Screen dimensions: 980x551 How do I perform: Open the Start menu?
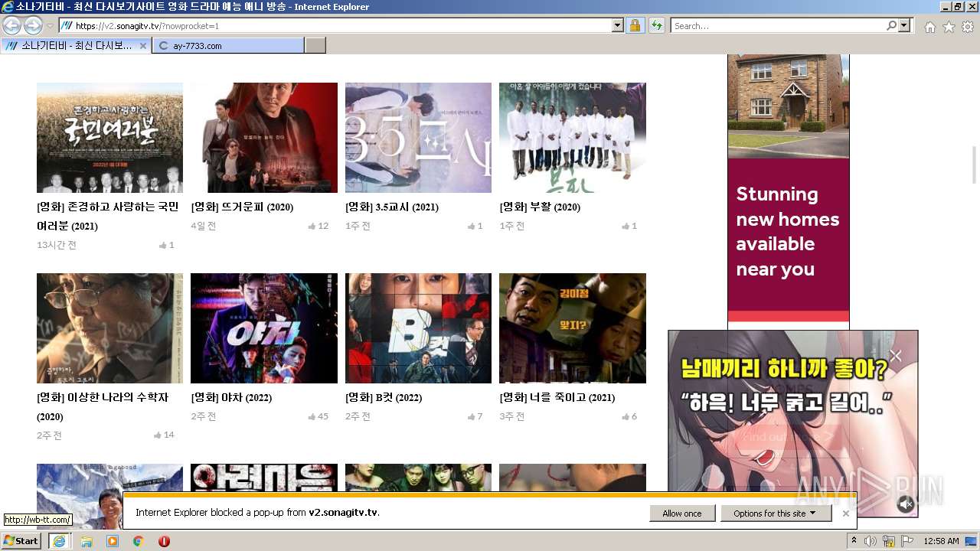coord(21,541)
